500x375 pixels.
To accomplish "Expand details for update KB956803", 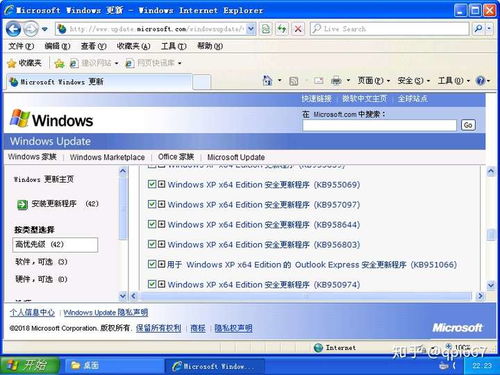I will [x=162, y=244].
